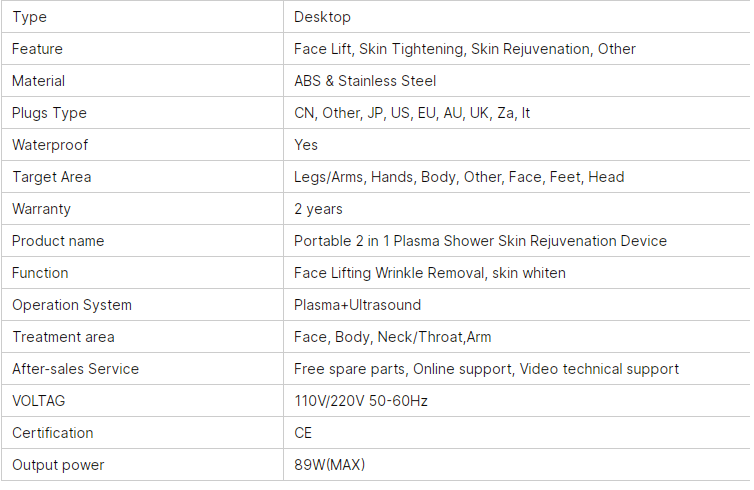Click the "2 years" warranty value
The height and width of the screenshot is (490, 754).
point(318,209)
